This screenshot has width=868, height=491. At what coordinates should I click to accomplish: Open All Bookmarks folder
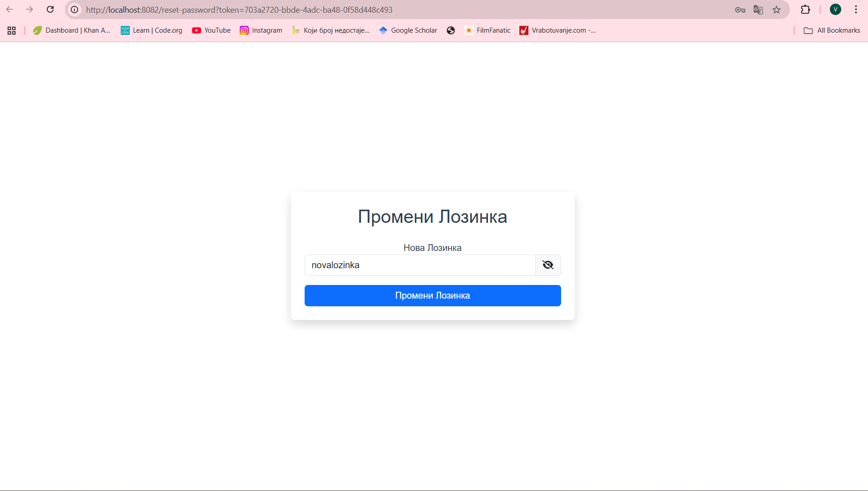click(832, 30)
